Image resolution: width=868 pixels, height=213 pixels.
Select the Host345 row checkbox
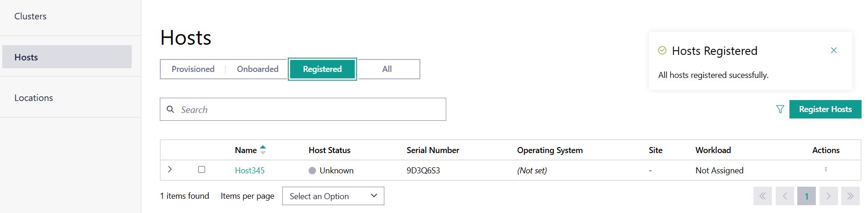[x=201, y=170]
